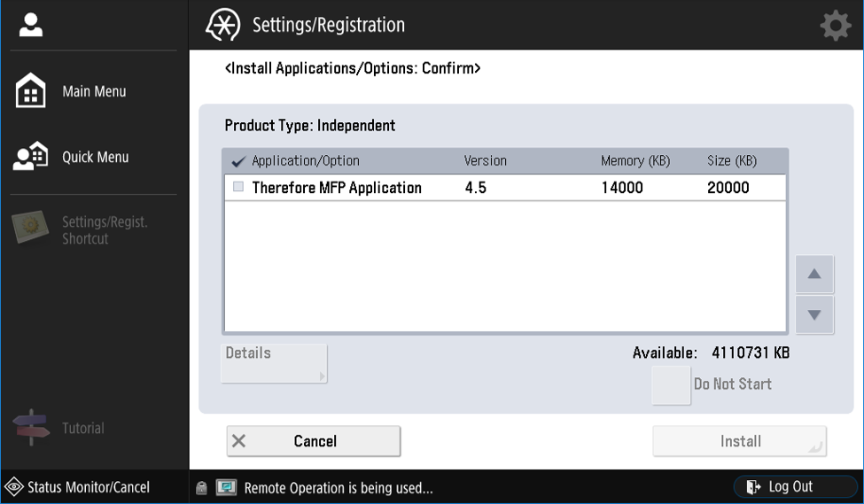
Task: Click the remote operation monitor icon
Action: click(226, 487)
